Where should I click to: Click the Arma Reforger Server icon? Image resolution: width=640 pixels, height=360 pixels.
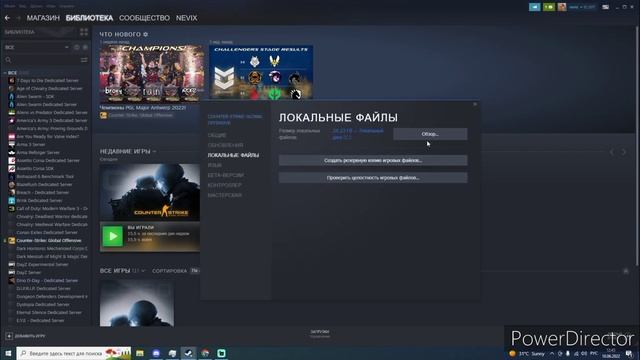(12, 153)
